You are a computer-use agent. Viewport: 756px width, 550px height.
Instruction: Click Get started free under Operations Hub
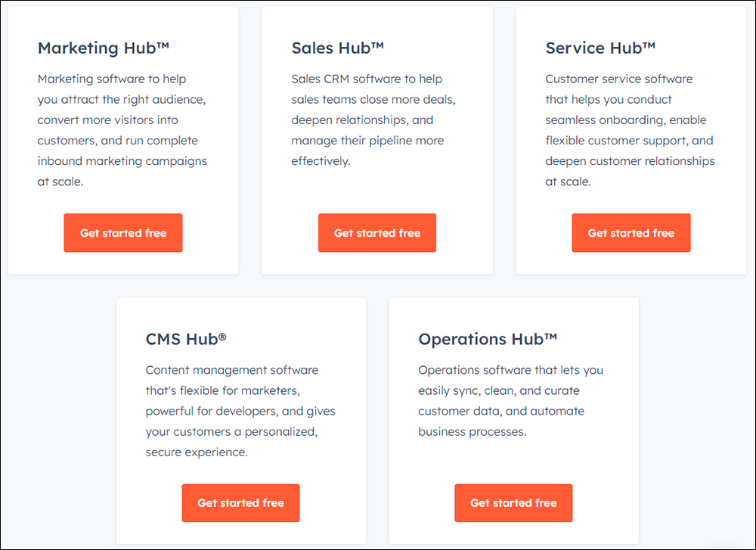513,503
